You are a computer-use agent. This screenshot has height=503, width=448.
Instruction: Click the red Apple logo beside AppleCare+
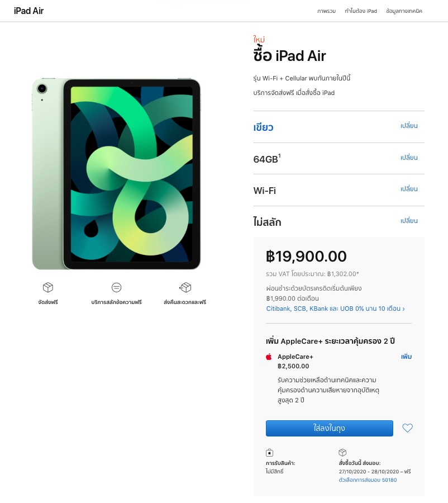point(269,357)
